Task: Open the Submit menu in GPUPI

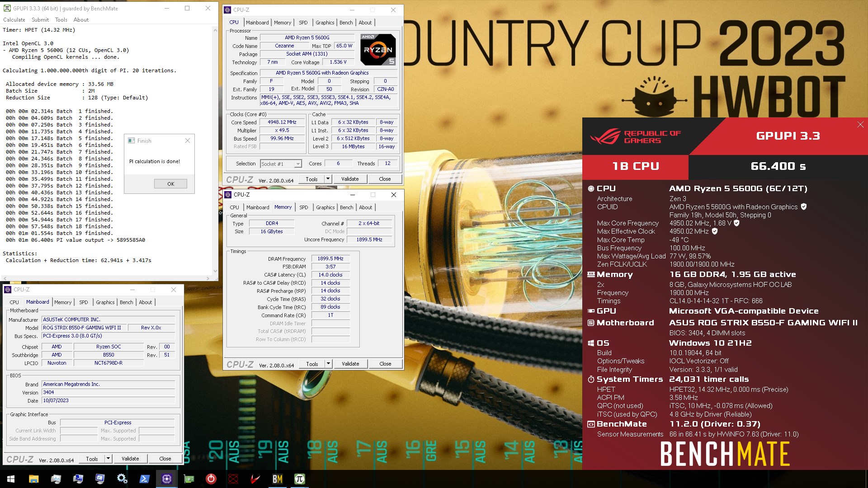Action: tap(40, 20)
